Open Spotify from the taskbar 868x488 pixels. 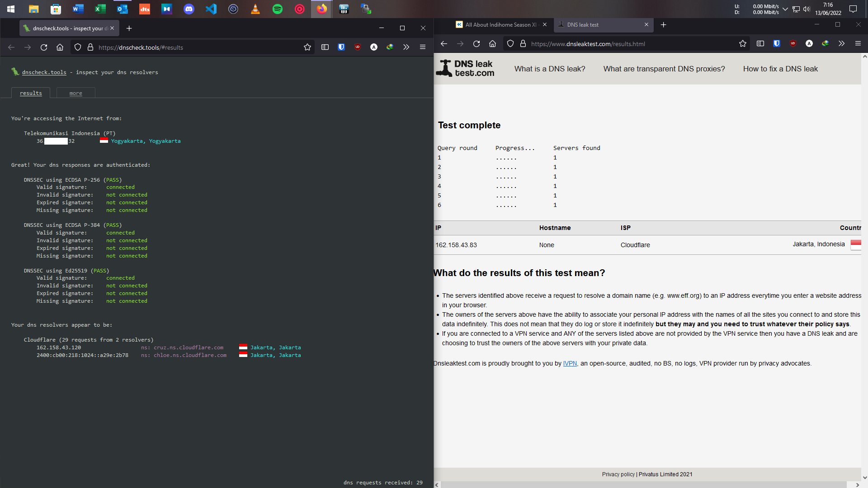[x=277, y=9]
